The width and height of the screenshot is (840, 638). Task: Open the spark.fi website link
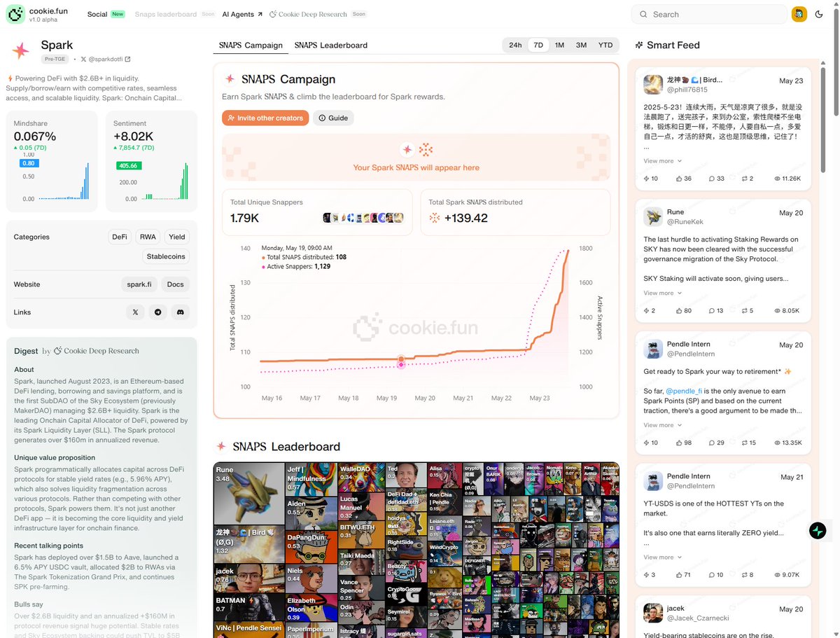point(139,284)
